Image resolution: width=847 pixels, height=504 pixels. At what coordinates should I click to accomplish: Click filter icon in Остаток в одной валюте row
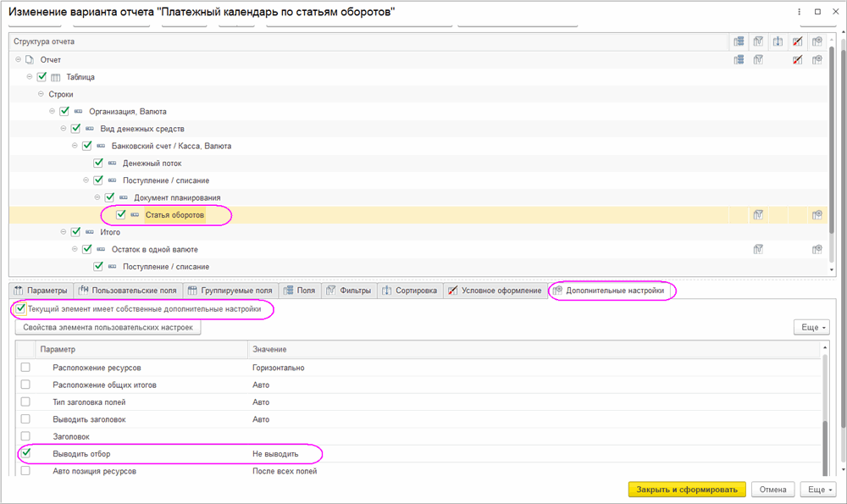click(759, 250)
